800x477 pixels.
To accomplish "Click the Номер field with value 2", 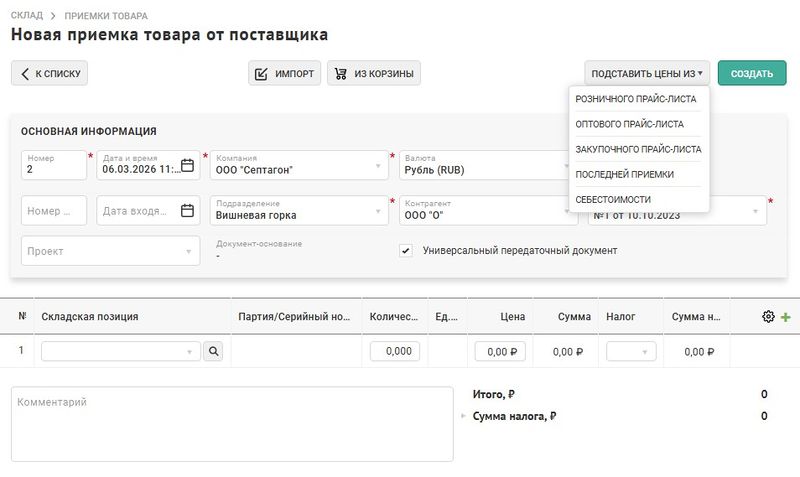I will coord(54,165).
